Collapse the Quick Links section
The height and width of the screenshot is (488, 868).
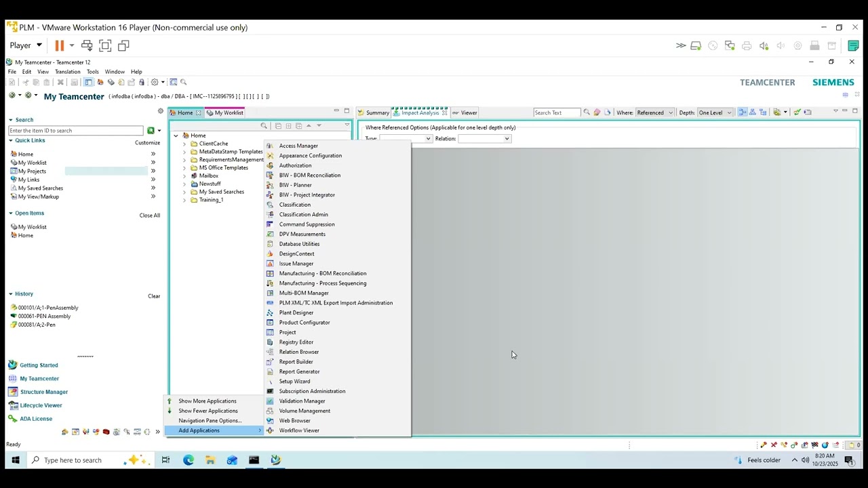[x=11, y=140]
